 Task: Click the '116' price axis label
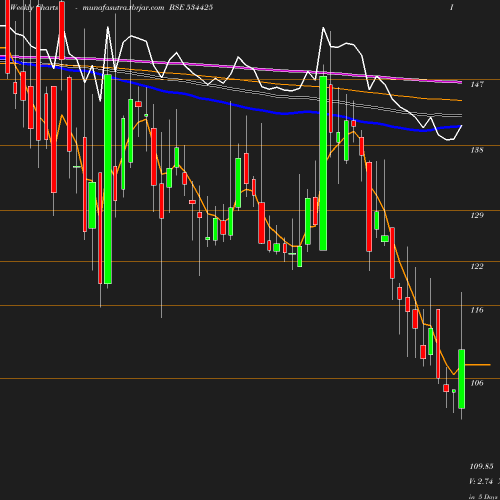point(477,310)
